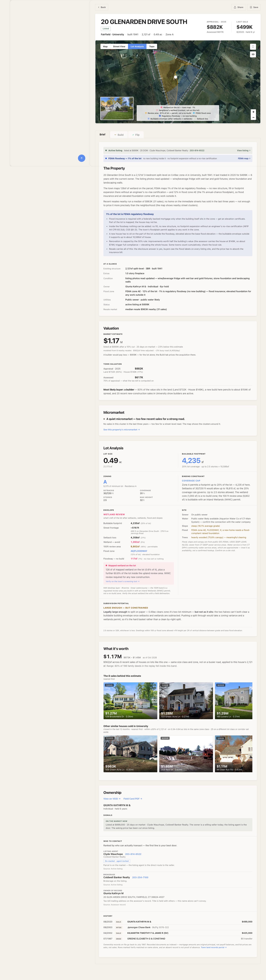The width and height of the screenshot is (266, 980).
Task: Zoom out on the map with minus
Action: [x=253, y=117]
